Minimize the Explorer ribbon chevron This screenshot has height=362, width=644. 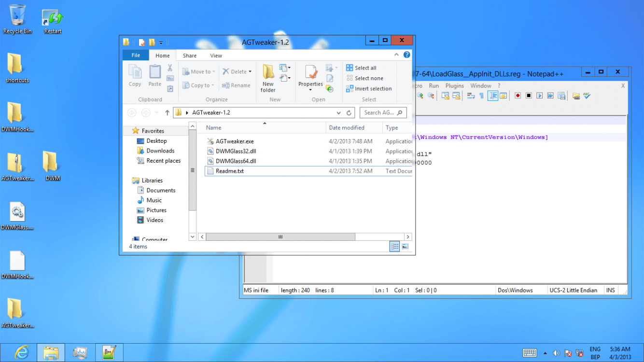click(x=397, y=55)
